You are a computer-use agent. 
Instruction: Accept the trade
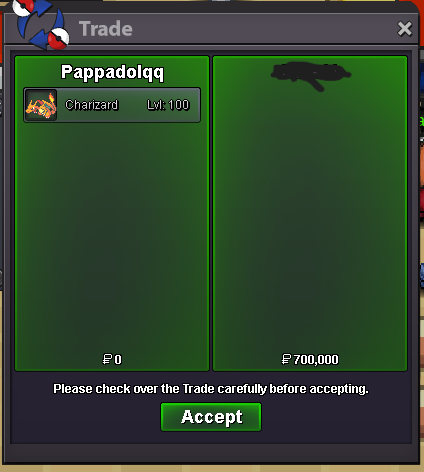point(211,417)
